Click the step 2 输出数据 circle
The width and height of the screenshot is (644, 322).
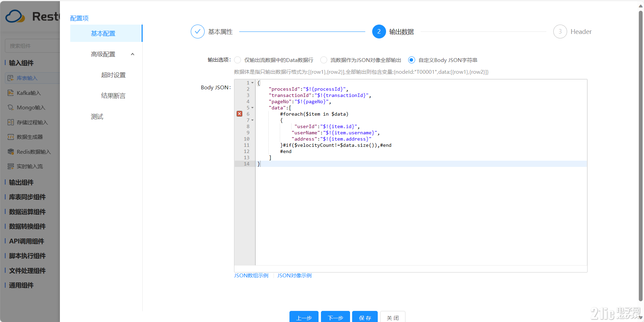point(379,32)
